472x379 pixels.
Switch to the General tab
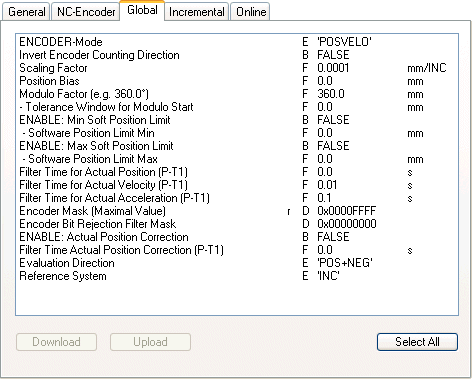(x=26, y=12)
